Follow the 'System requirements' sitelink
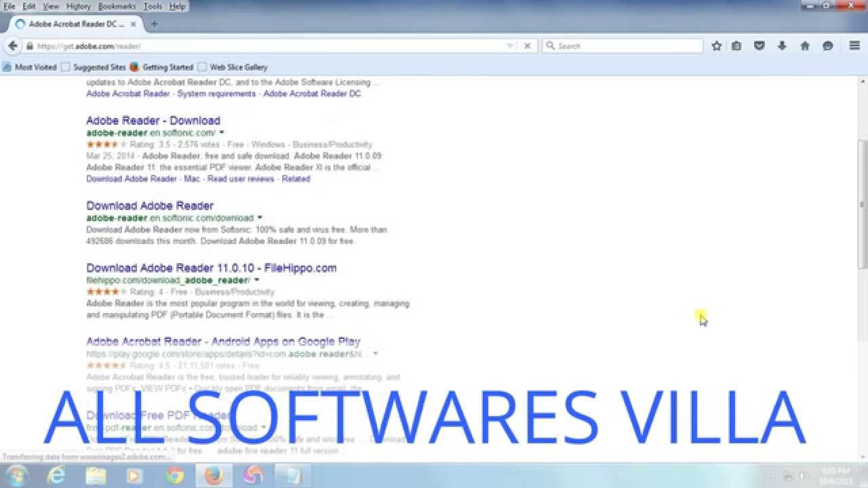The height and width of the screenshot is (488, 868). tap(216, 94)
